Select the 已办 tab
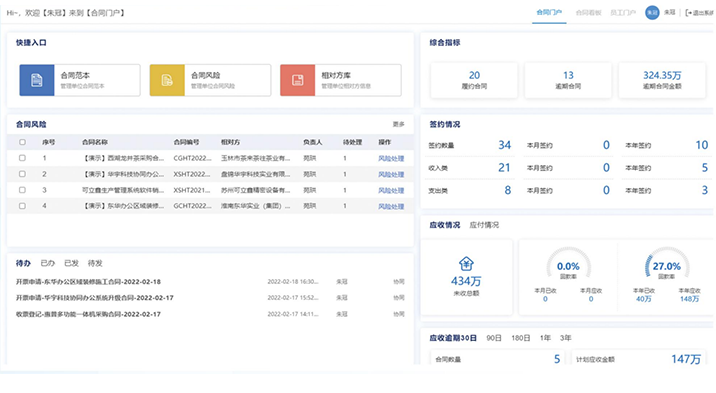 47,263
